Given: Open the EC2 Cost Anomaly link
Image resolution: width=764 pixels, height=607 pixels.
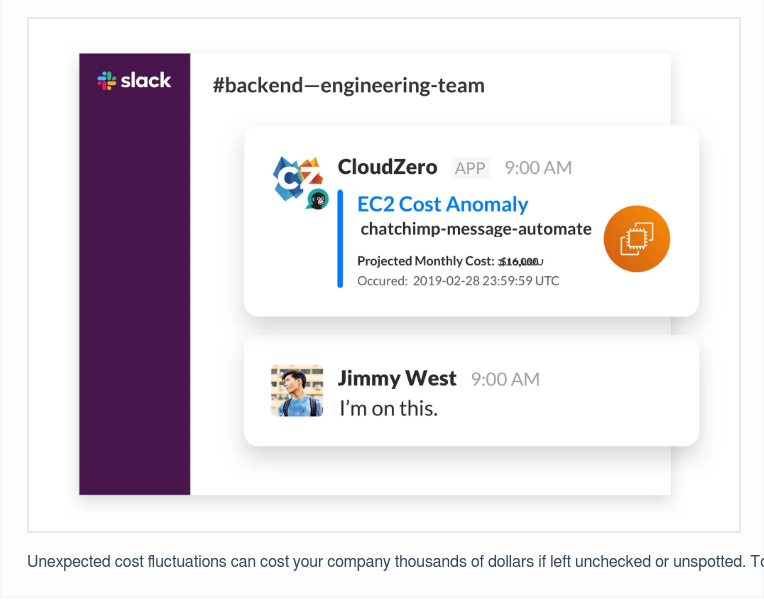Looking at the screenshot, I should pos(442,204).
